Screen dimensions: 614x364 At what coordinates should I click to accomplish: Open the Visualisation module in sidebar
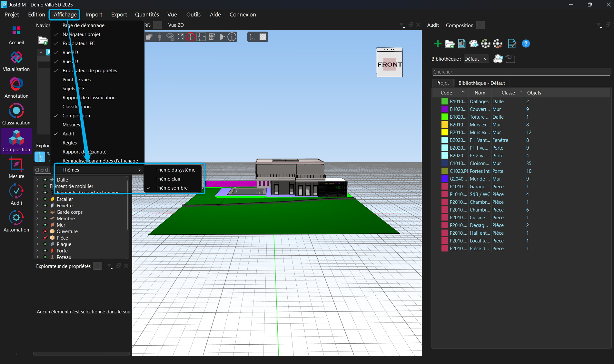[x=16, y=58]
